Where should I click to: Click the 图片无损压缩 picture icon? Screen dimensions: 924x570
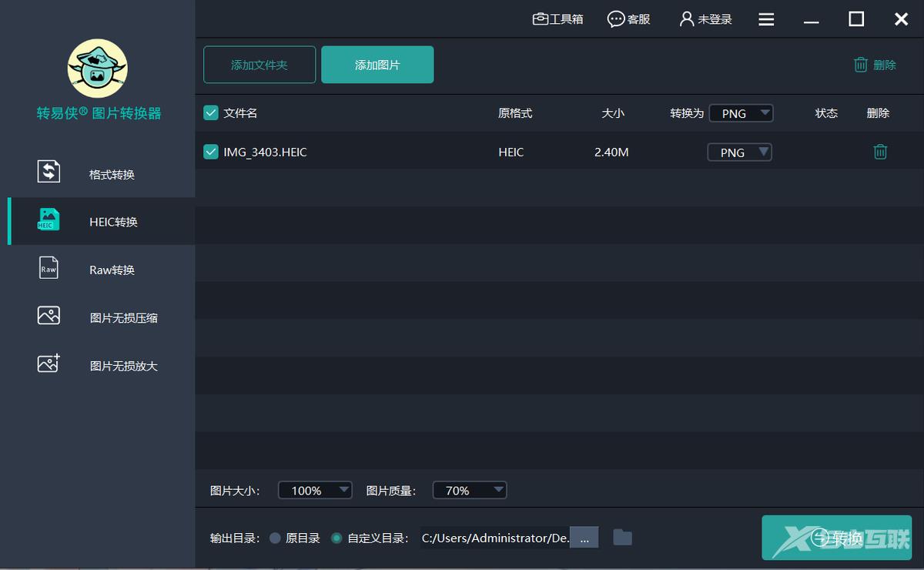coord(49,315)
